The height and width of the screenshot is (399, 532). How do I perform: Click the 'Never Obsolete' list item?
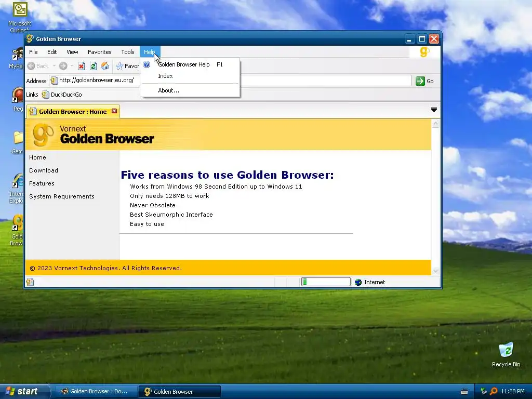pos(153,205)
